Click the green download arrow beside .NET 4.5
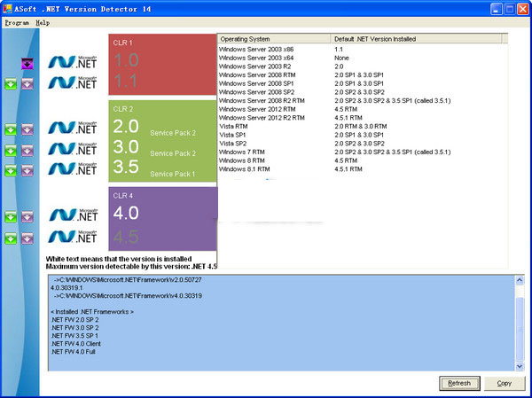Viewport: 532px width, 398px height. tap(11, 238)
